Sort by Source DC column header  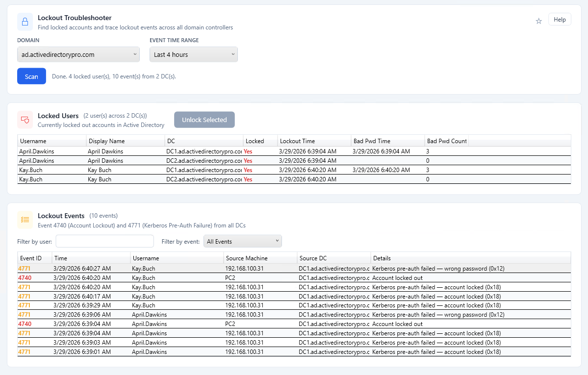pos(334,258)
